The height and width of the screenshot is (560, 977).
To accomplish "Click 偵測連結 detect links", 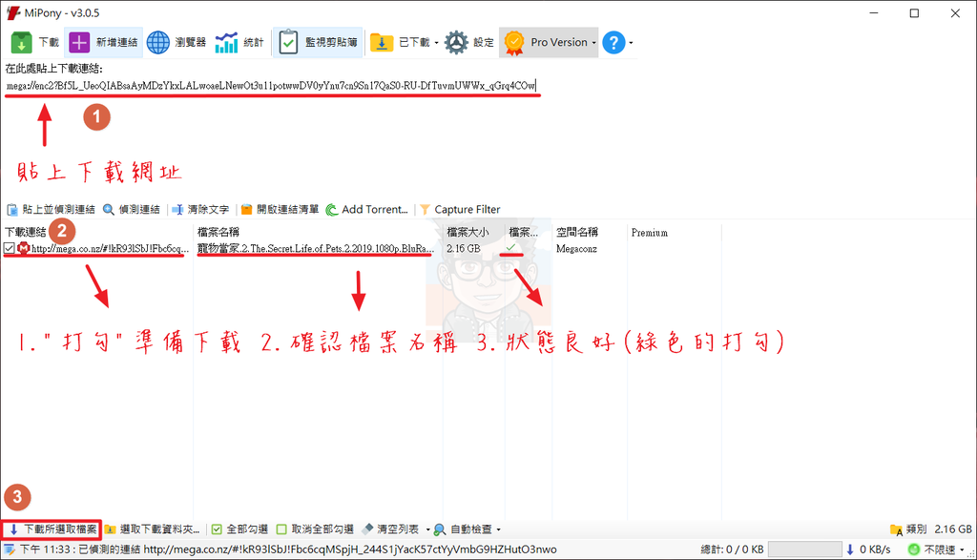I will 132,209.
